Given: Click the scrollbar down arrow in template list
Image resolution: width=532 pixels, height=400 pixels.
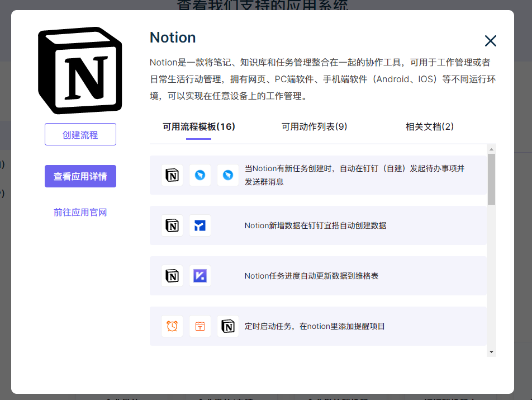Looking at the screenshot, I should point(491,351).
